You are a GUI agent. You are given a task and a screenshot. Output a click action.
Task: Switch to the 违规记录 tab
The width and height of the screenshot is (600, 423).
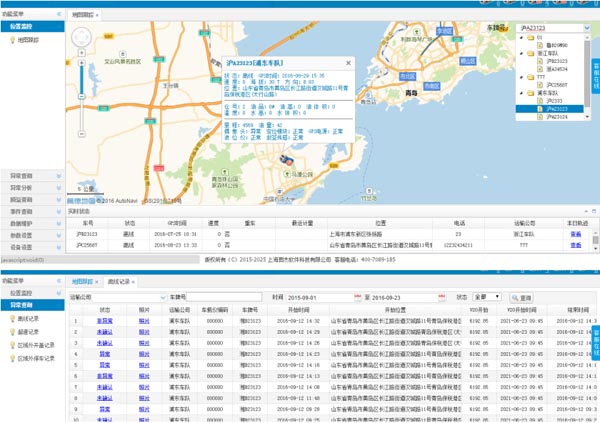coord(119,283)
